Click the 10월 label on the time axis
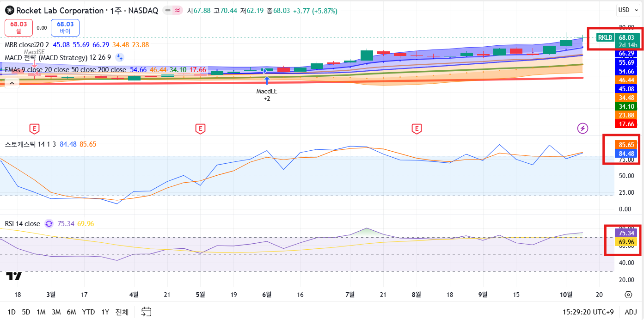Screen dimensions: 644x320 (x=566, y=294)
